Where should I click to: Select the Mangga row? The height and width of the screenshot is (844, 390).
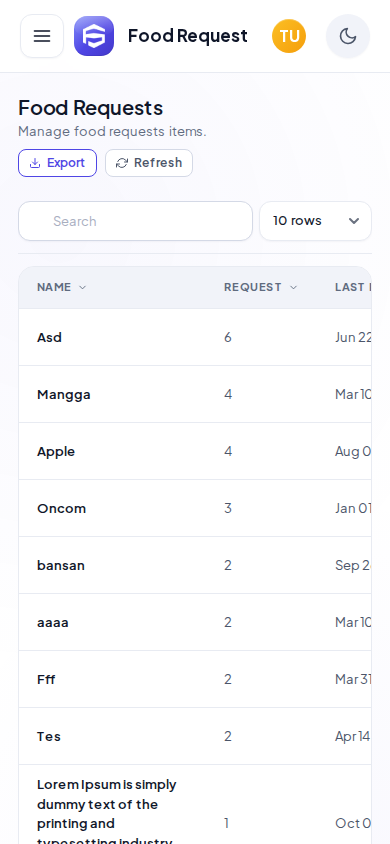(195, 395)
